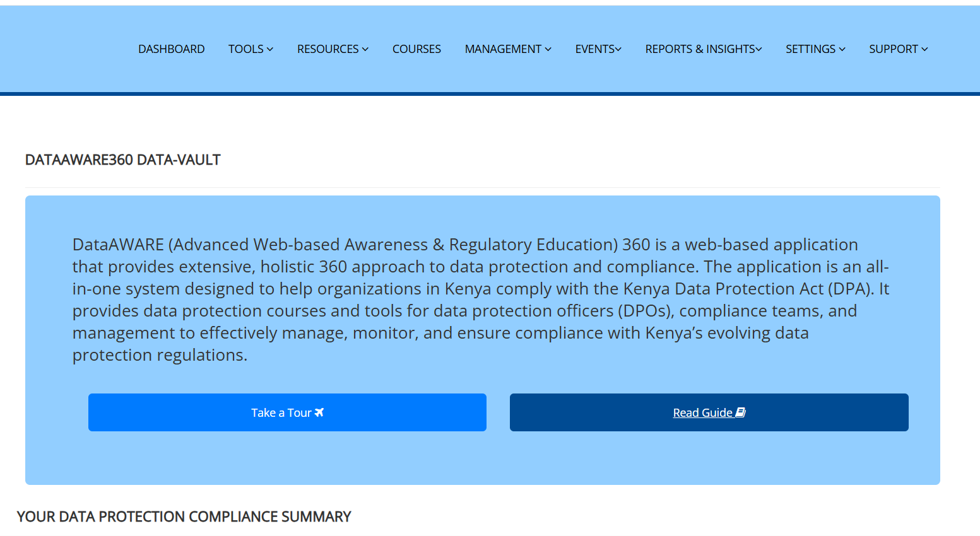The height and width of the screenshot is (536, 980).
Task: Click the chevron arrow next to RESOURCES
Action: coord(365,49)
